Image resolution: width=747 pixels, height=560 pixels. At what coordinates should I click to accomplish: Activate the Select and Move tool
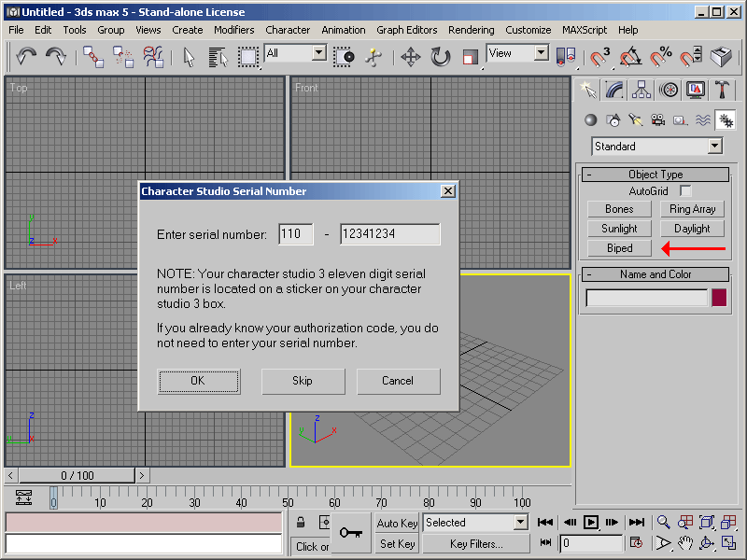click(410, 57)
